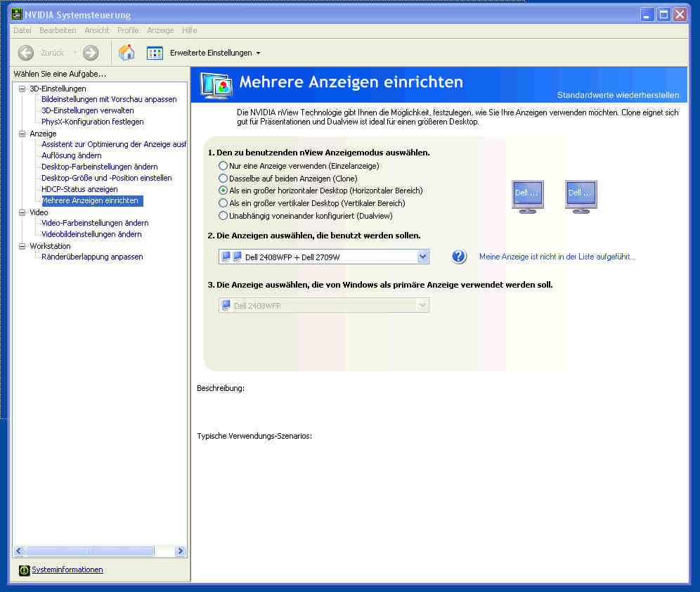Open Assistent zur Optimierung der Anzeige
This screenshot has height=592, width=700.
(114, 144)
